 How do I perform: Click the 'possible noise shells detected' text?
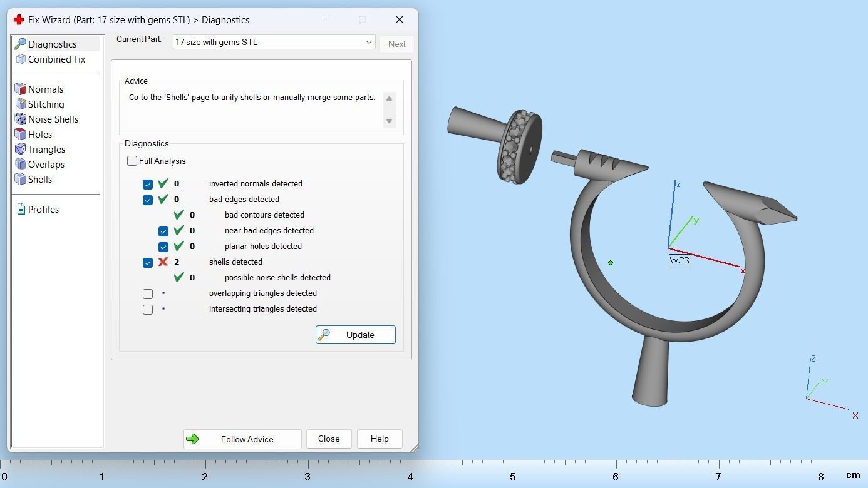(x=277, y=277)
